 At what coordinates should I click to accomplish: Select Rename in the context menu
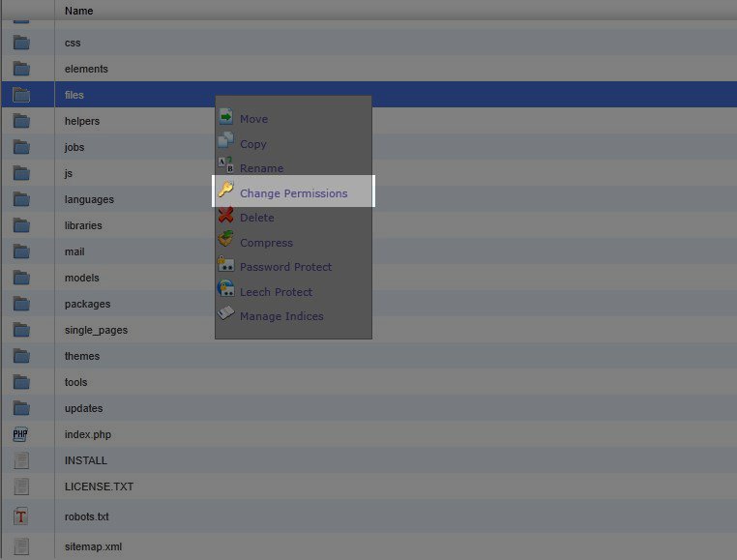262,168
